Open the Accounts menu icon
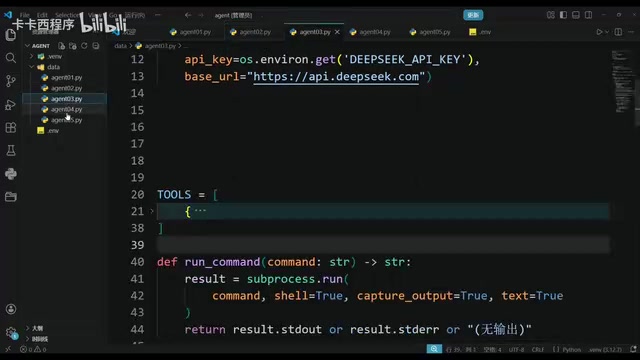This screenshot has width=640, height=360. coord(11,309)
